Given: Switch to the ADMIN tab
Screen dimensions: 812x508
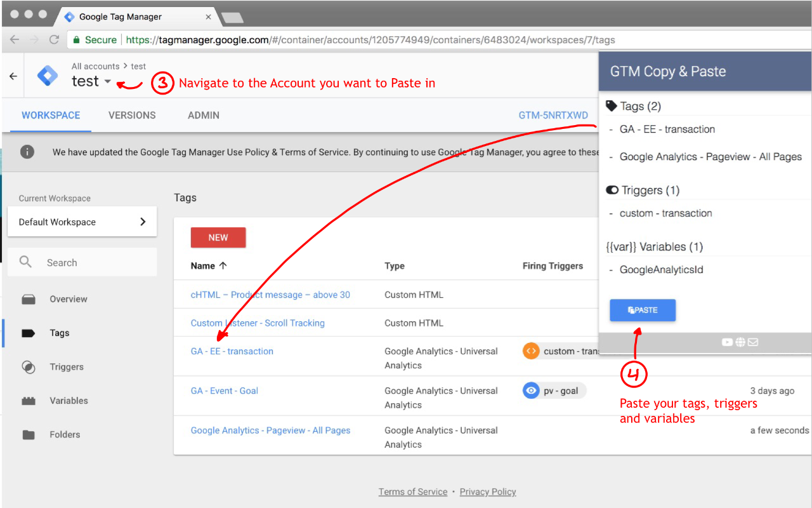Looking at the screenshot, I should coord(204,115).
